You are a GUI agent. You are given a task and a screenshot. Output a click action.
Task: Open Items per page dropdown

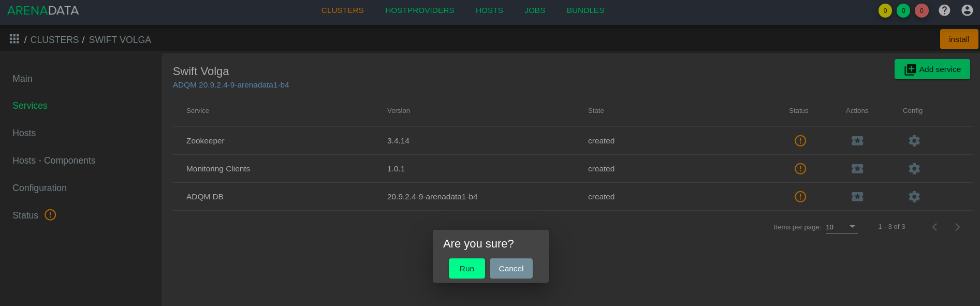(842, 227)
